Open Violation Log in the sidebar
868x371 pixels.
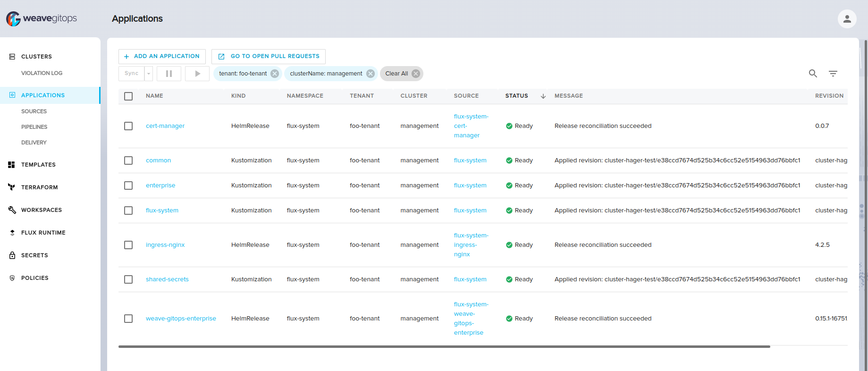pyautogui.click(x=42, y=73)
